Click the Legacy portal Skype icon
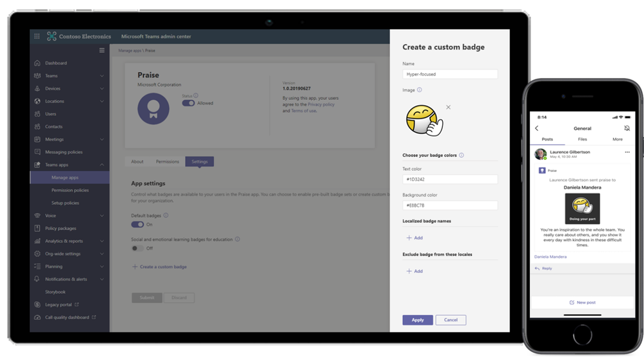Viewport: 644px width, 357px height. [x=37, y=304]
